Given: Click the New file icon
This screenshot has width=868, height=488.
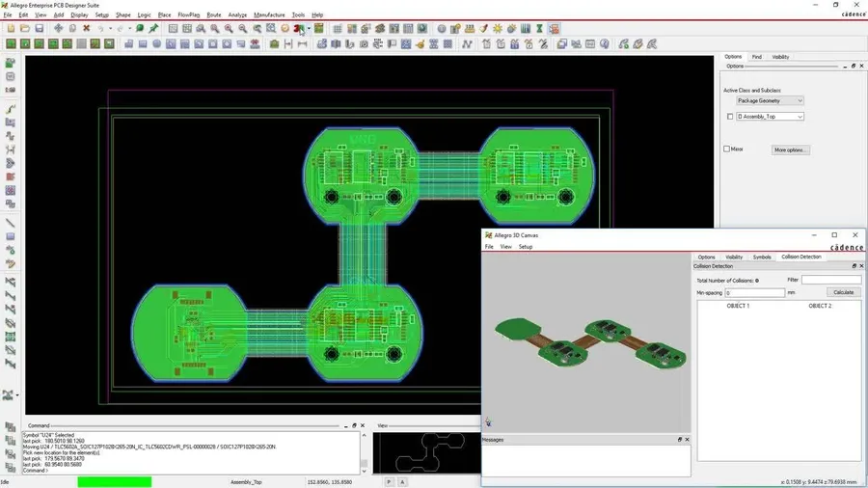Looking at the screenshot, I should point(11,28).
